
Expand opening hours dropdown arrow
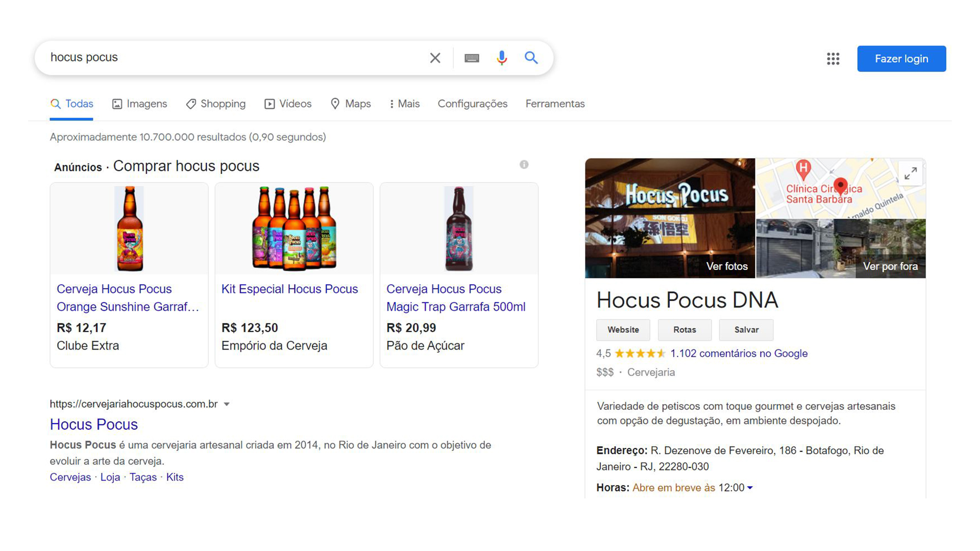tap(750, 488)
